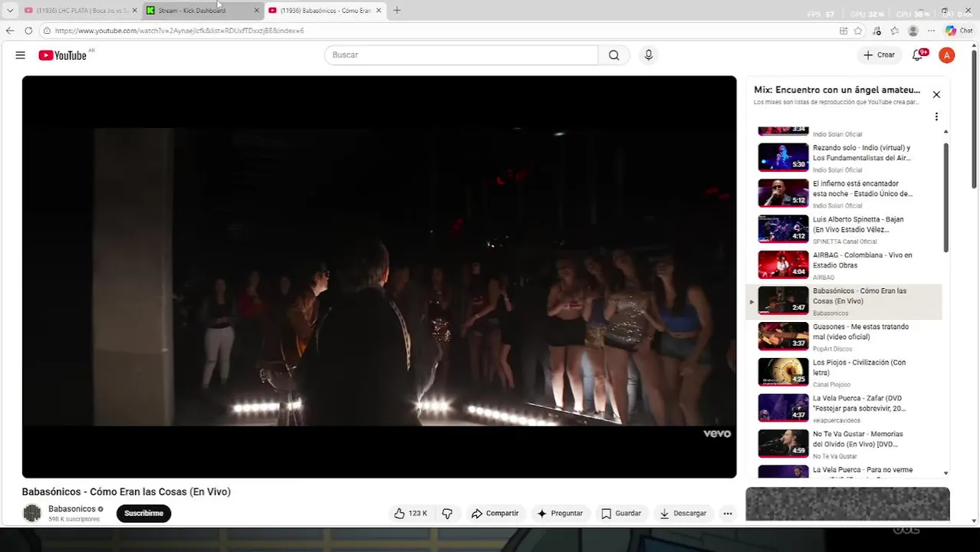
Task: Play Luis Alberto Spinetta - Bajan item
Action: 844,229
